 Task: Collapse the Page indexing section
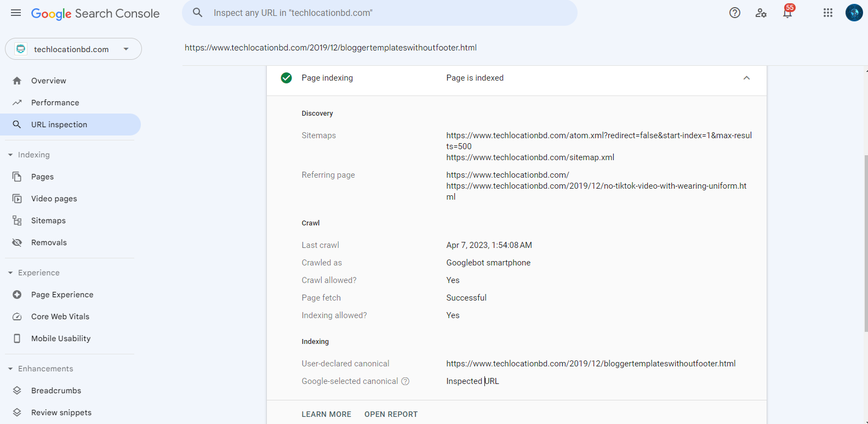tap(746, 78)
